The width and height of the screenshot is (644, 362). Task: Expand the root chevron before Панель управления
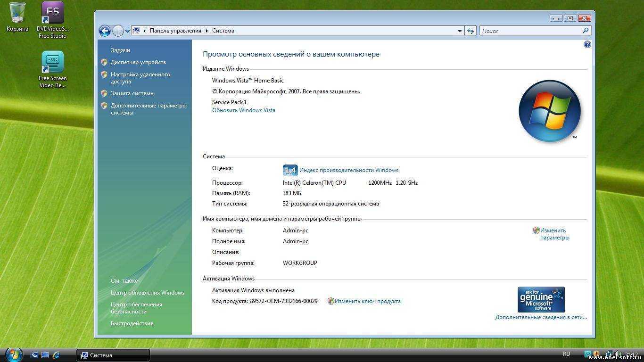(x=145, y=31)
